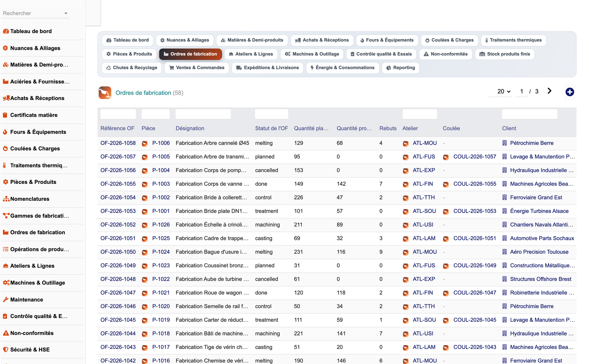Click the part icon beside P-1006
The height and width of the screenshot is (364, 589).
pos(145,143)
